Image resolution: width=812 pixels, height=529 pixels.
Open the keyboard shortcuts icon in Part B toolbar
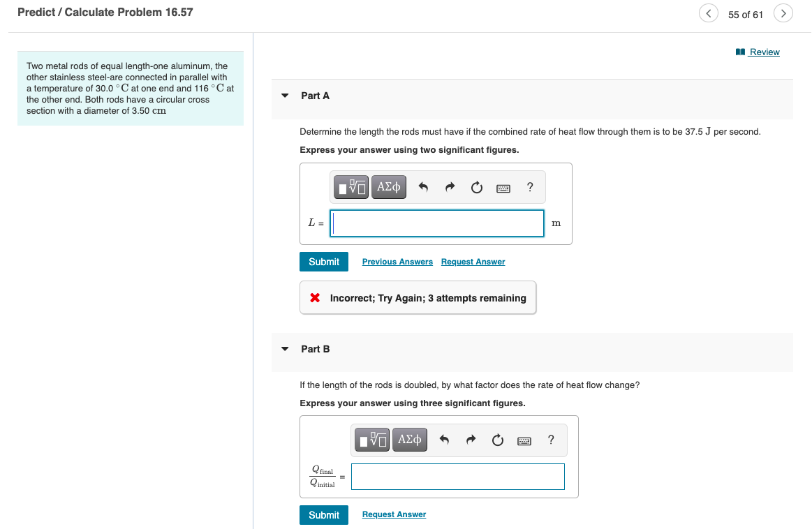pos(524,439)
